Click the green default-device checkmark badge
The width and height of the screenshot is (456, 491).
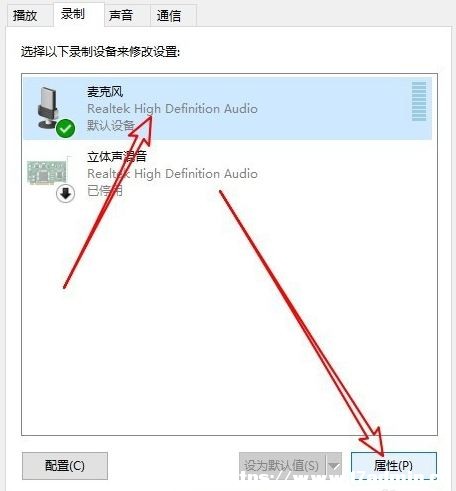(x=65, y=128)
